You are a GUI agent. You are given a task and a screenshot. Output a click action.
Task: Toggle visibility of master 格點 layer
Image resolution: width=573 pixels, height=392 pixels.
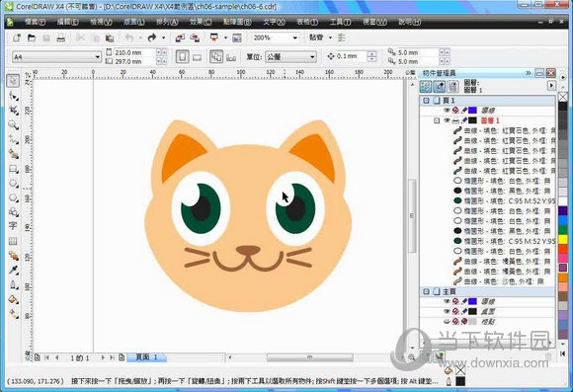(447, 322)
